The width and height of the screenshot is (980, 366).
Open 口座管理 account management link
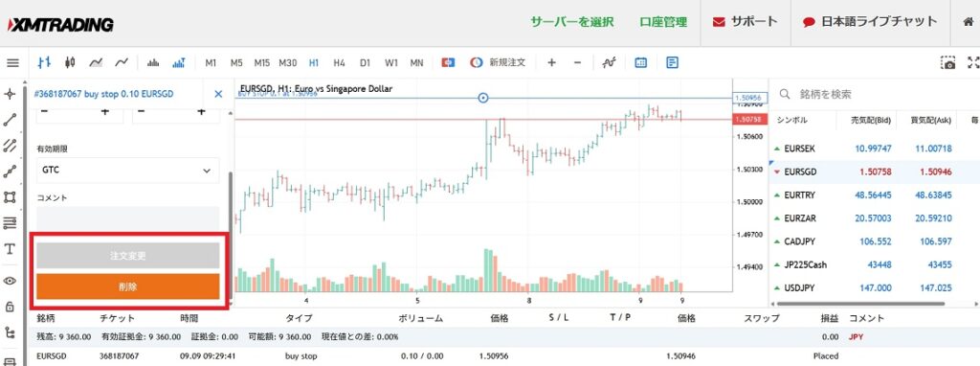[663, 22]
